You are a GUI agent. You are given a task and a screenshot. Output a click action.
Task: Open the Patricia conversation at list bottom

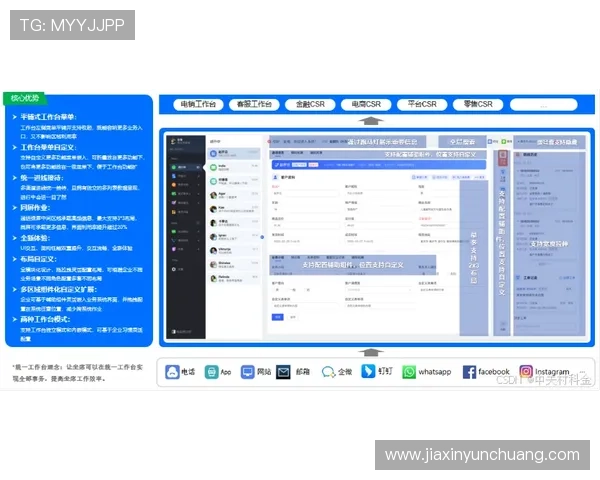tap(234, 278)
